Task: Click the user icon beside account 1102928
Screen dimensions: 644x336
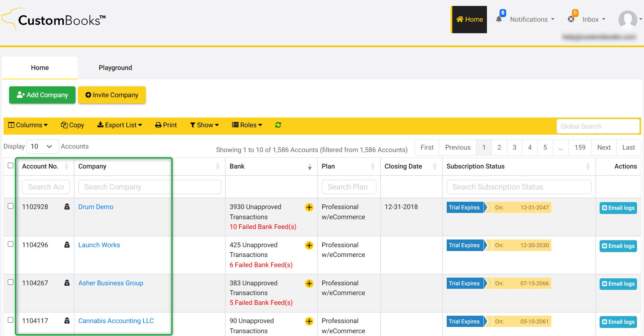Action: pyautogui.click(x=67, y=207)
